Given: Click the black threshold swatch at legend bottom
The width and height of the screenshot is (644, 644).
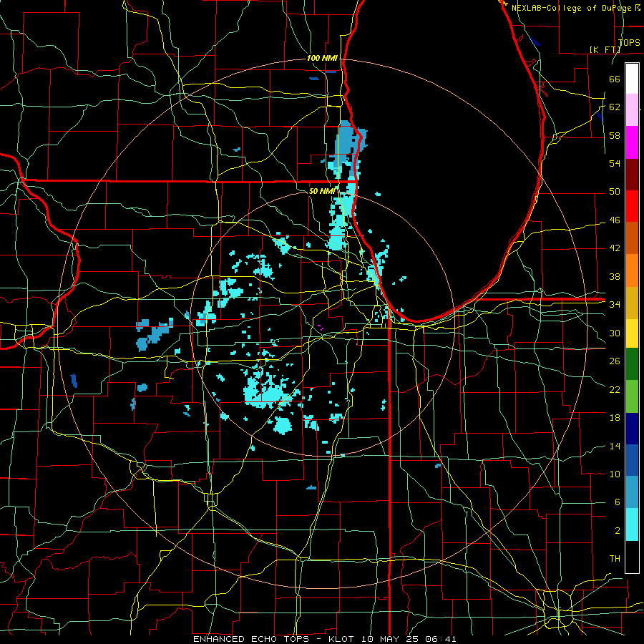Looking at the screenshot, I should 632,557.
